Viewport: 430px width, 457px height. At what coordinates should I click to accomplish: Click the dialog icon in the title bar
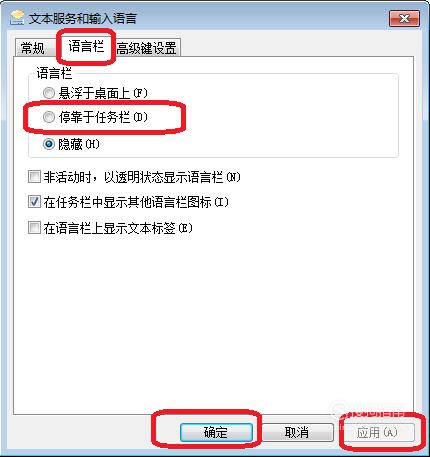coord(17,18)
